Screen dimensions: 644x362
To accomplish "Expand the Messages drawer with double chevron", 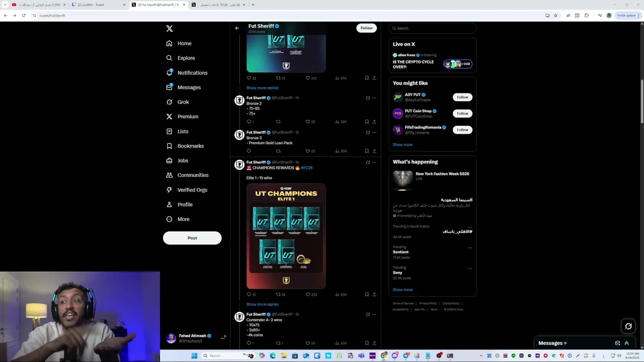I will click(626, 343).
